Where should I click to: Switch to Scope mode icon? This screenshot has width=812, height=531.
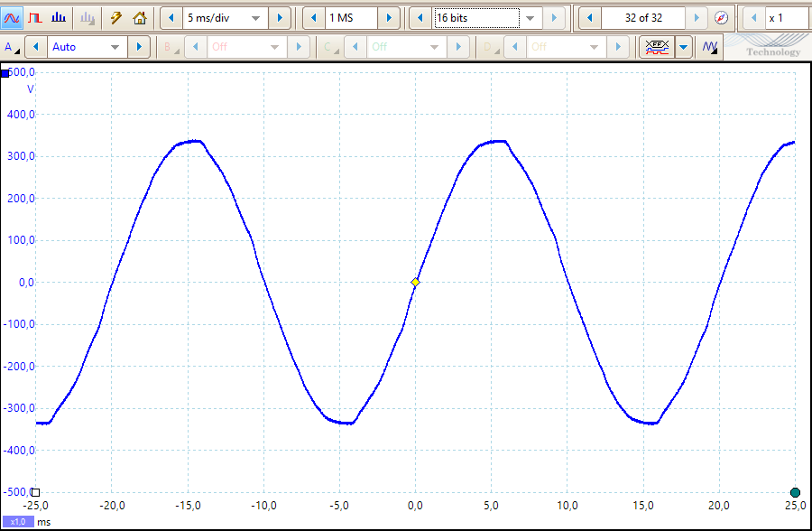13,17
